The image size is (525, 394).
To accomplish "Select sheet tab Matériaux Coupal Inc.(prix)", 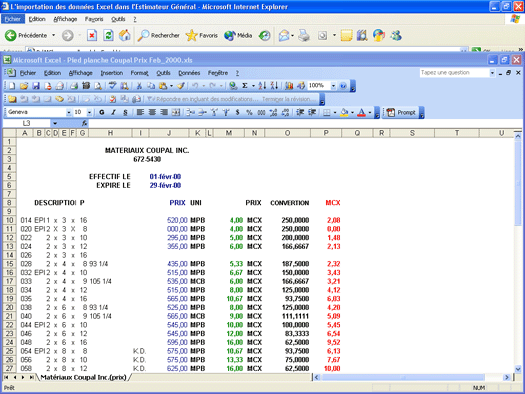I will click(x=83, y=377).
